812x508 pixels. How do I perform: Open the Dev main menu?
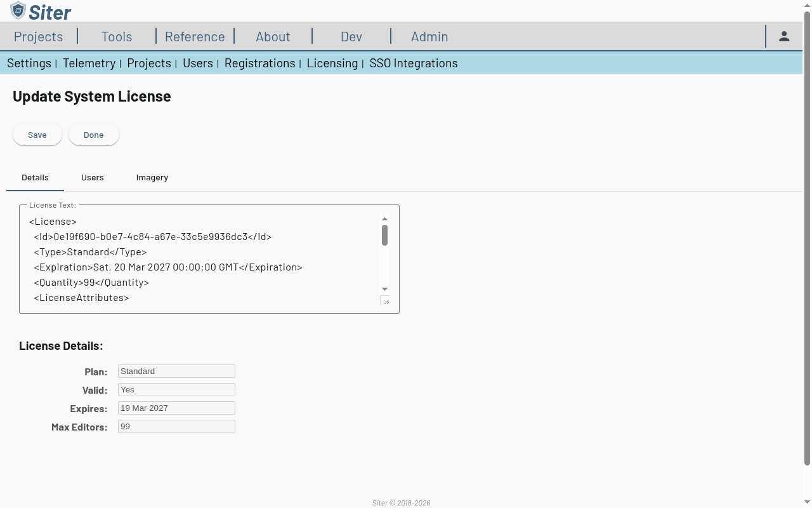(x=351, y=36)
